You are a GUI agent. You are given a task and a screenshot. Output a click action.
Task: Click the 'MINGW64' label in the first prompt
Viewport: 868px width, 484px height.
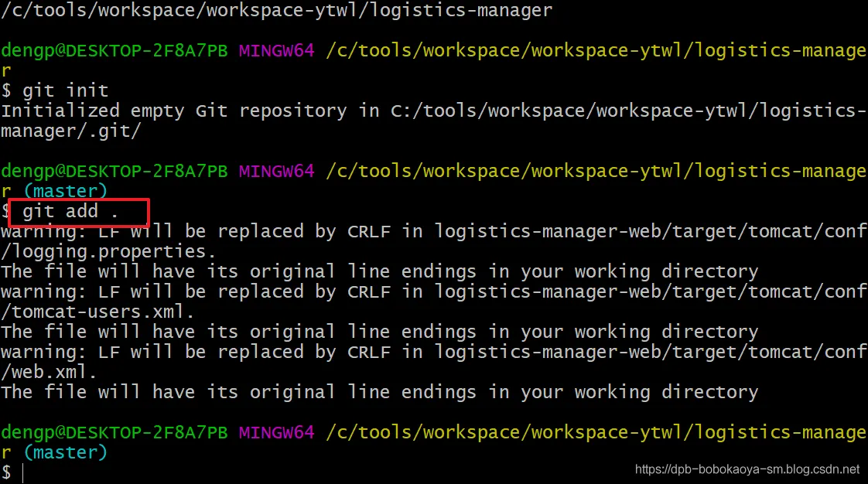pos(276,50)
